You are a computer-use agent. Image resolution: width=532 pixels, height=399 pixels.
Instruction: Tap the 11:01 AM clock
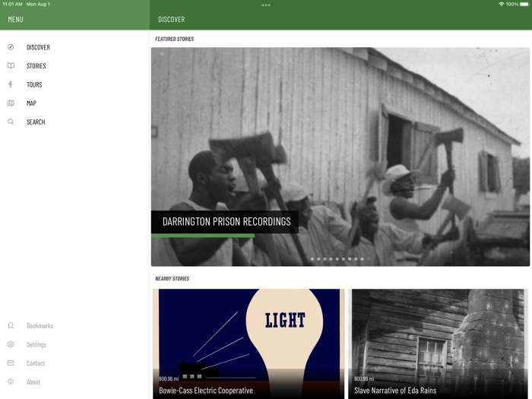[12, 4]
